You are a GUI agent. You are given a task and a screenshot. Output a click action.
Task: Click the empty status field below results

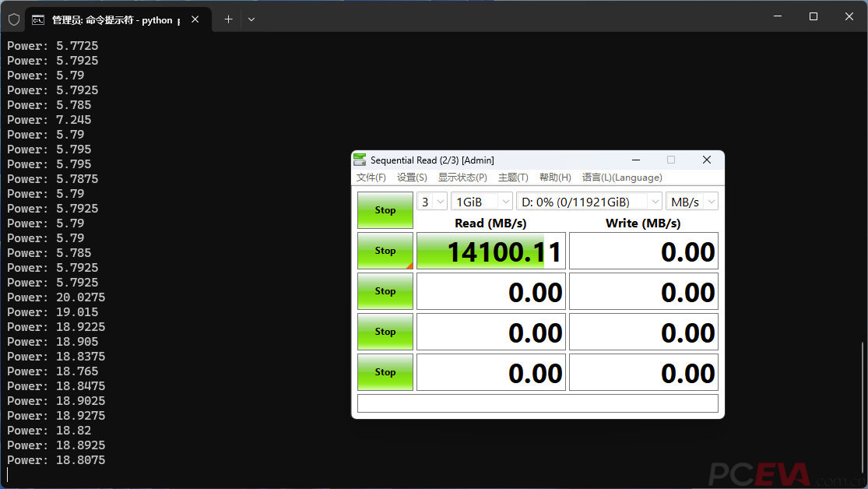pyautogui.click(x=537, y=403)
